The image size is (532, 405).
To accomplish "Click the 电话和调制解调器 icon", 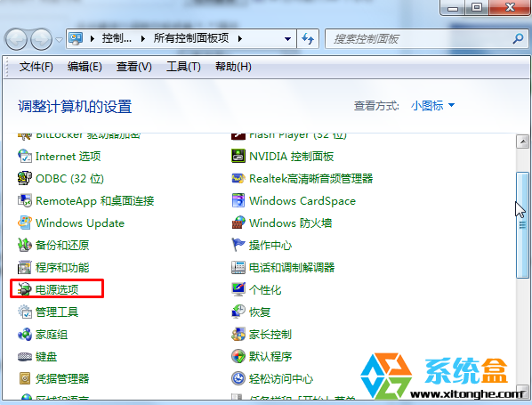I will [238, 267].
